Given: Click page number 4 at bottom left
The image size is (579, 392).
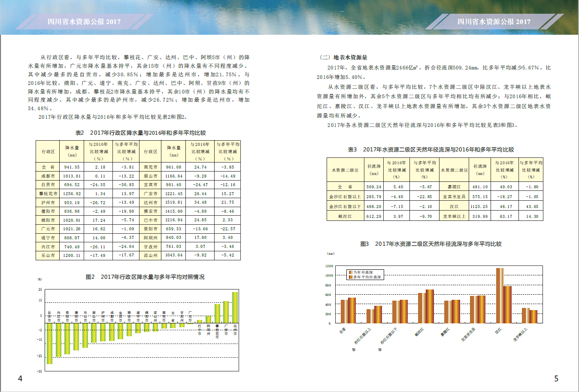Looking at the screenshot, I should coord(20,378).
